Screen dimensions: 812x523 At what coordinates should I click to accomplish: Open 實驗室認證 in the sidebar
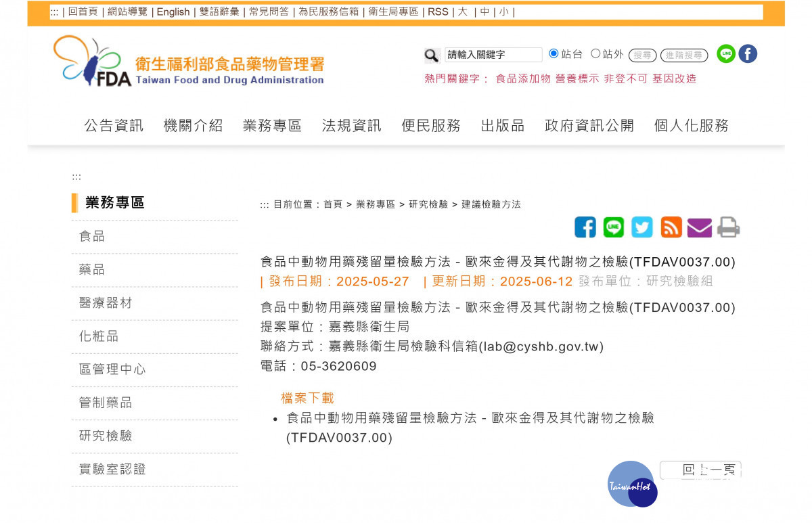[112, 468]
